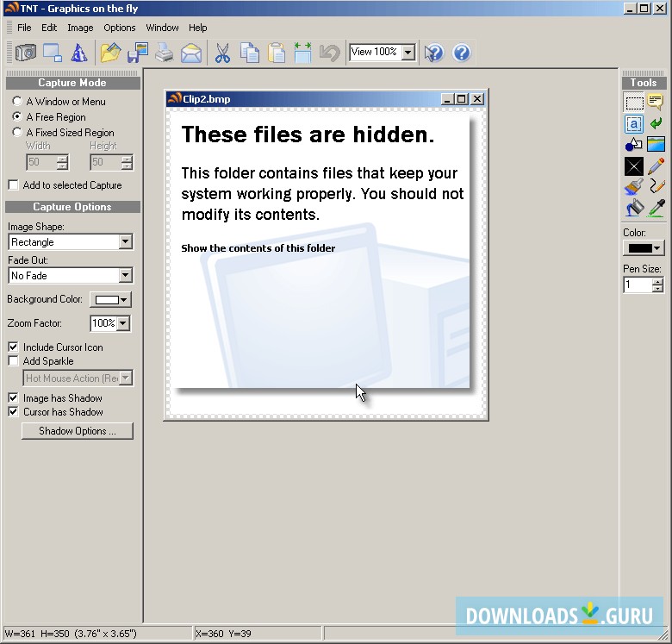Open an image file with the folder icon
The height and width of the screenshot is (644, 672).
pos(110,53)
